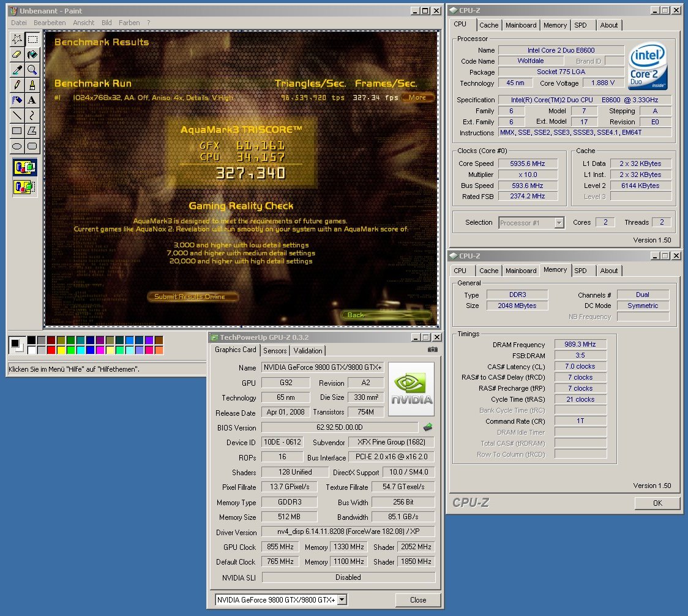Pick the Airbrush spray tool
This screenshot has width=688, height=616.
pyautogui.click(x=17, y=100)
